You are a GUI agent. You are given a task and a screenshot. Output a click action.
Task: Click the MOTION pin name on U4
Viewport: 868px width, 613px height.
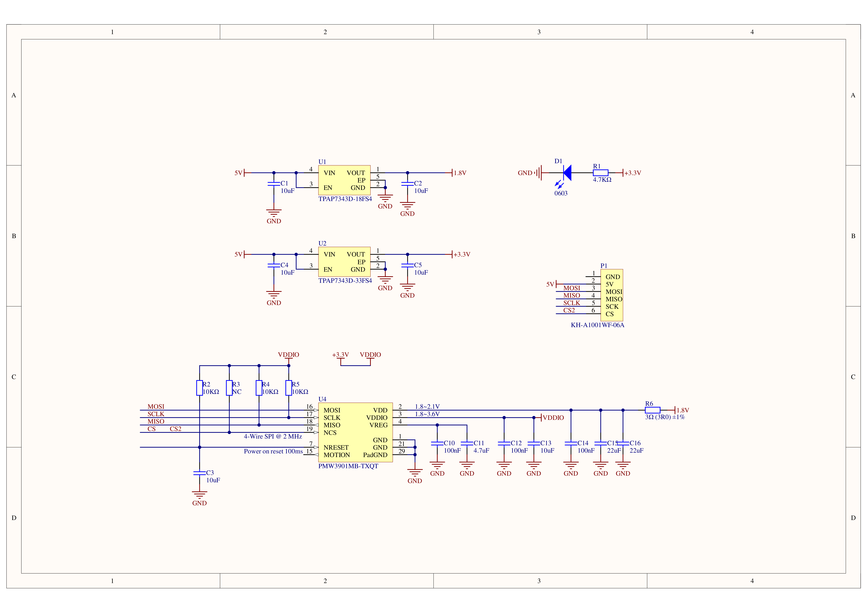tap(337, 455)
